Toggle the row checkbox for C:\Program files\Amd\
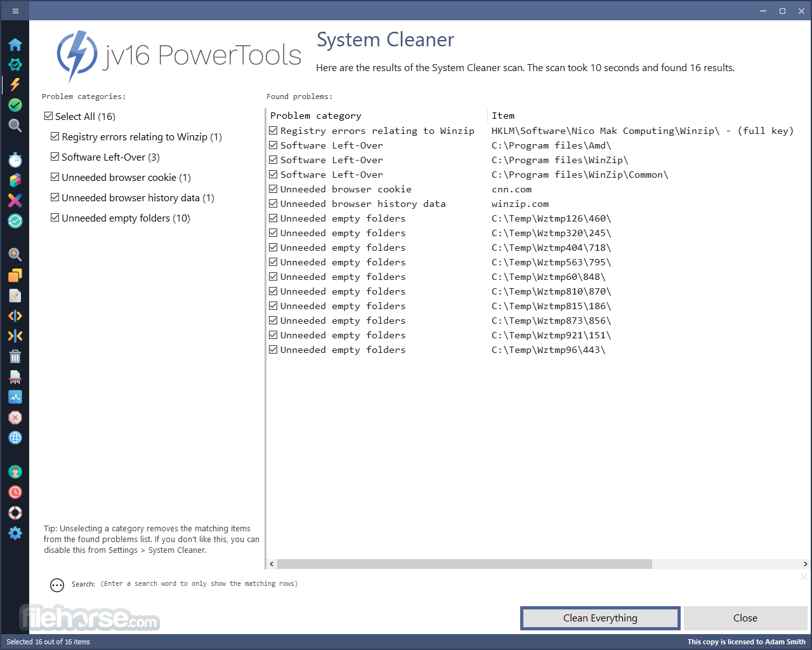 (273, 145)
